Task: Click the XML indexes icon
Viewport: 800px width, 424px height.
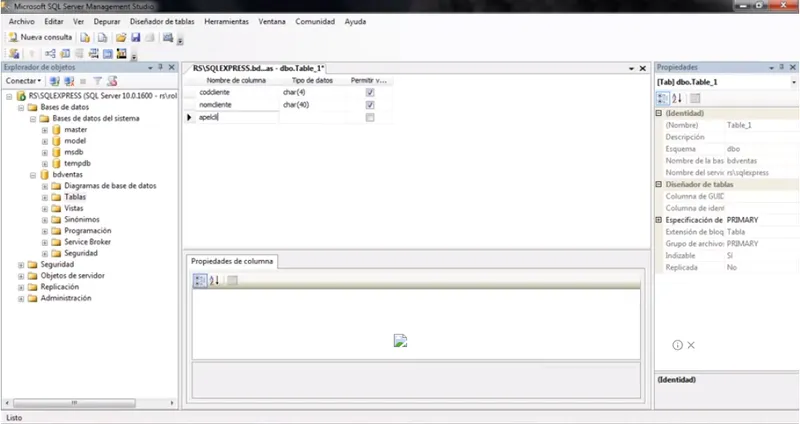Action: (x=93, y=54)
